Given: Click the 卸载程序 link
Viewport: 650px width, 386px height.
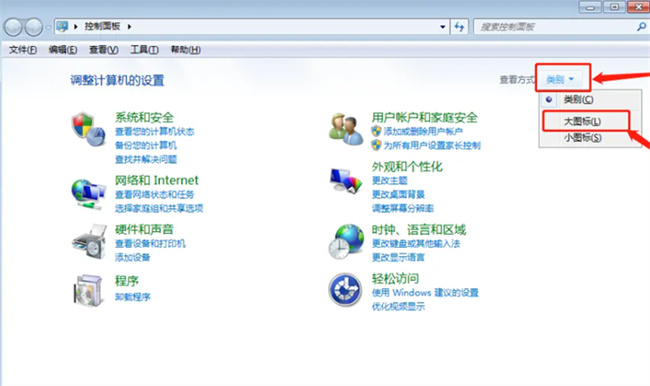Looking at the screenshot, I should click(133, 297).
